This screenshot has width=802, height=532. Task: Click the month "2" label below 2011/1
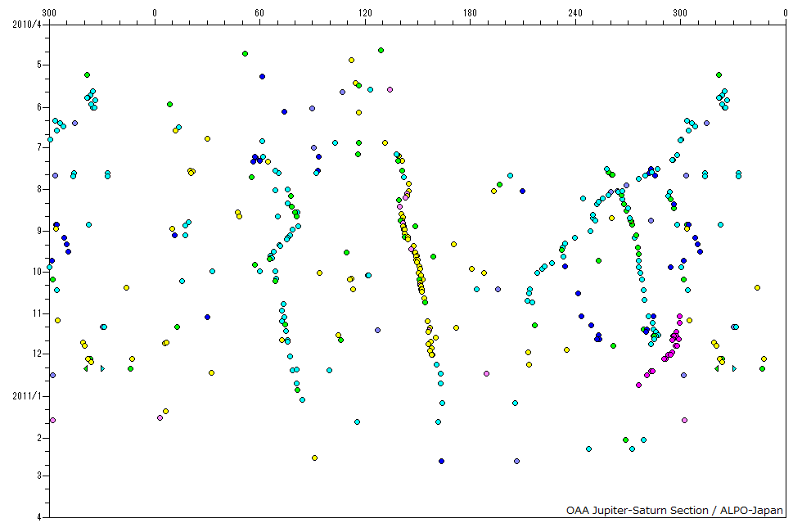coord(39,438)
